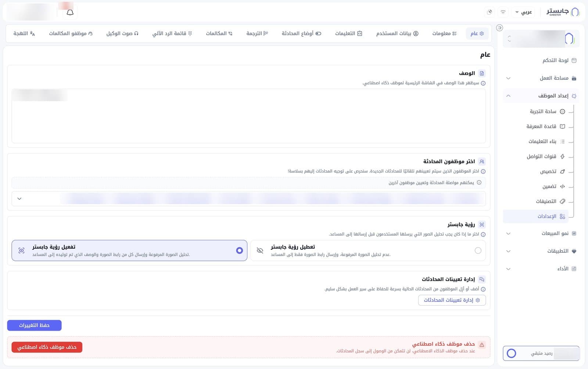Click the red حذف موظف ذكاء اصطناعي button

[47, 347]
